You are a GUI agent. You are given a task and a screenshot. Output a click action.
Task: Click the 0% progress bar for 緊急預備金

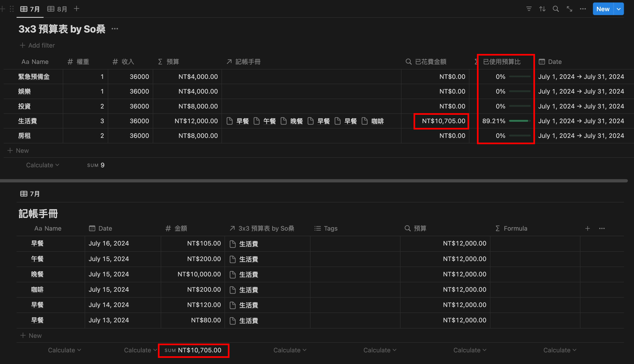pos(520,77)
